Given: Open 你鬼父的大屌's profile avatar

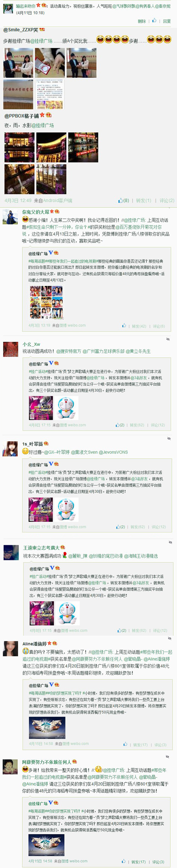Looking at the screenshot, I should [10, 217].
